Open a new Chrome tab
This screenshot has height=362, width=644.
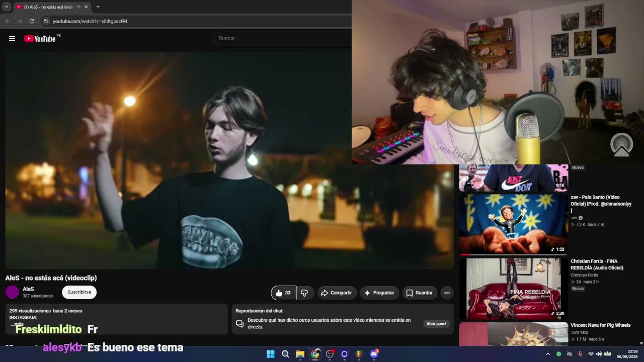point(98,7)
